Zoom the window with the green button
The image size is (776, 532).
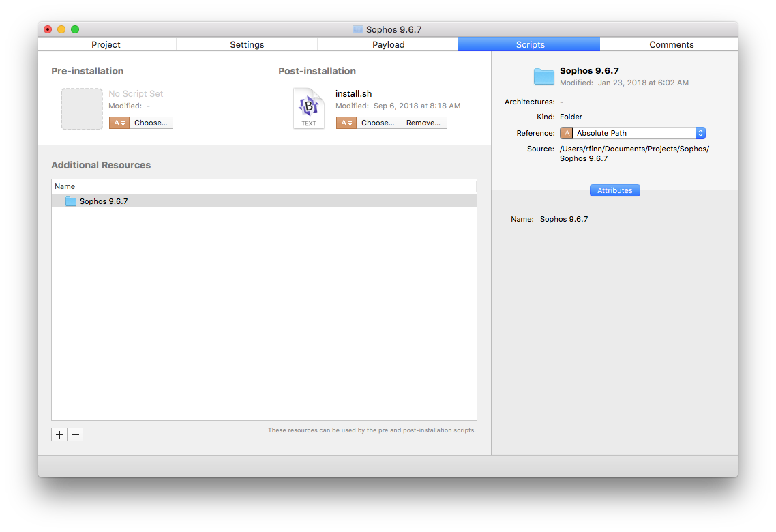click(75, 29)
